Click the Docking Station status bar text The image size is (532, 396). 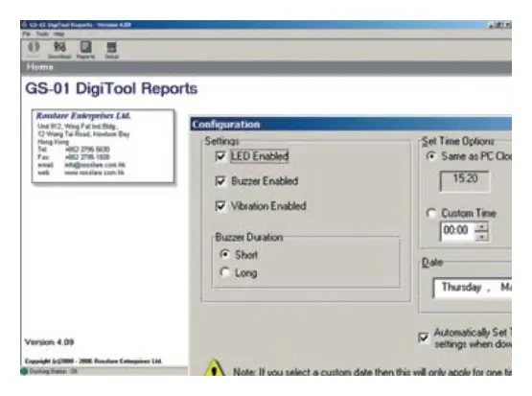[54, 371]
